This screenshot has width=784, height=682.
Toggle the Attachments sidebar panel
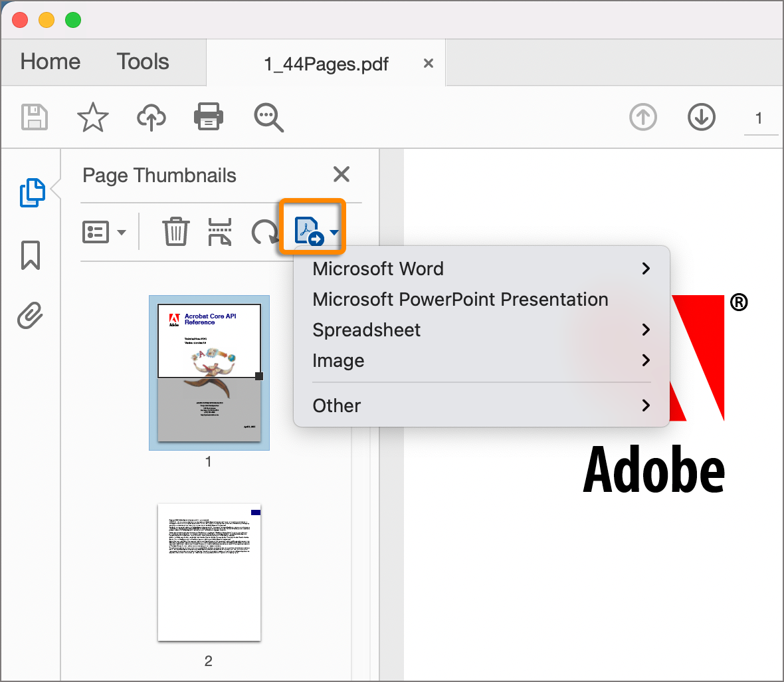(x=29, y=316)
